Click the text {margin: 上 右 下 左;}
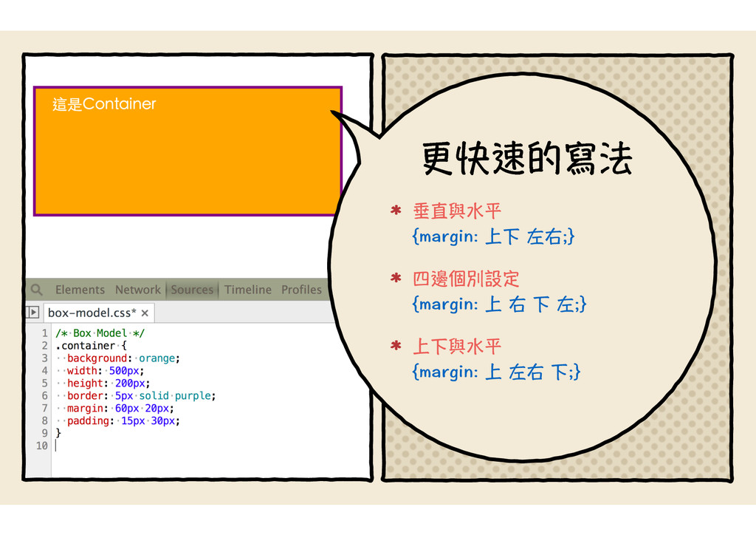Screen dimensions: 756x535 click(x=499, y=304)
